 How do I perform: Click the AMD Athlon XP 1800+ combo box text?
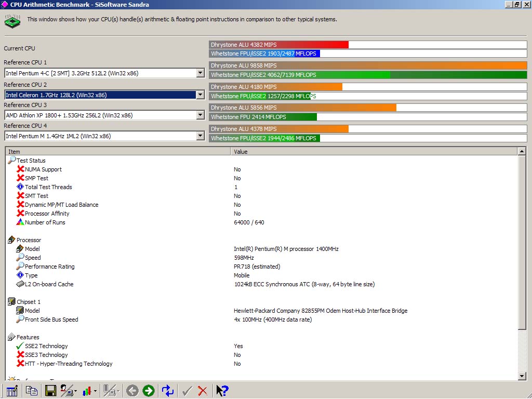point(69,115)
